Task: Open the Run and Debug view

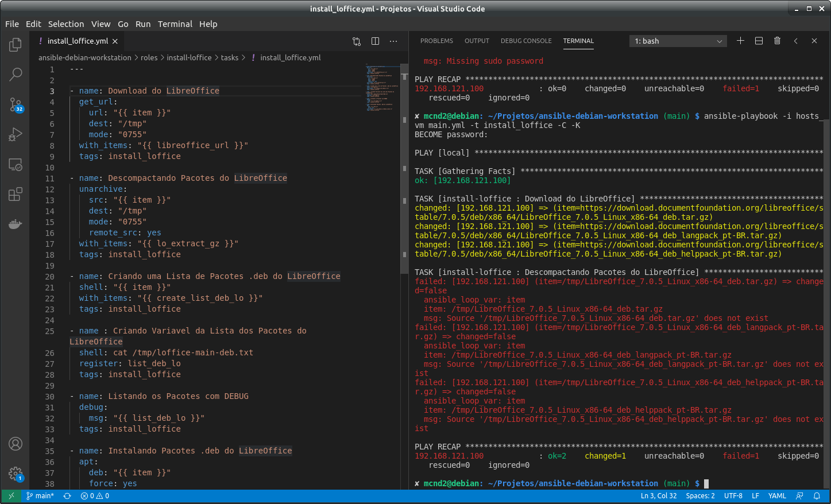Action: click(x=16, y=134)
